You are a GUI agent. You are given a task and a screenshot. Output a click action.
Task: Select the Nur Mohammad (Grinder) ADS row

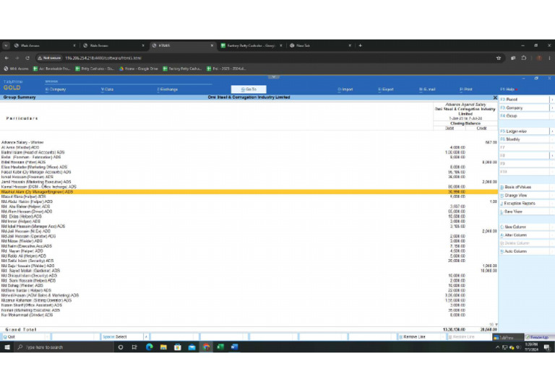point(249,315)
